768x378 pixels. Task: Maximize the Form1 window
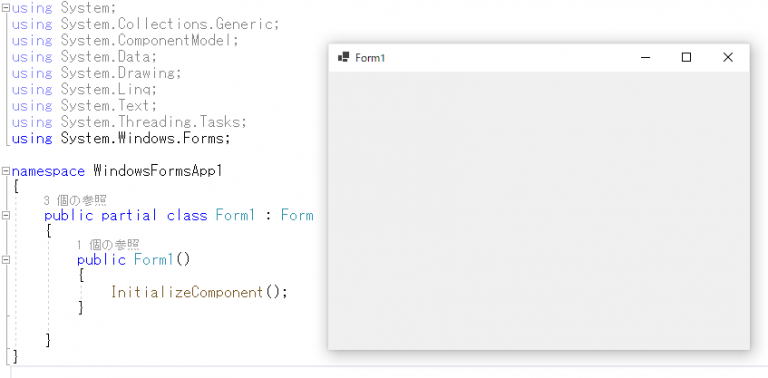[687, 58]
